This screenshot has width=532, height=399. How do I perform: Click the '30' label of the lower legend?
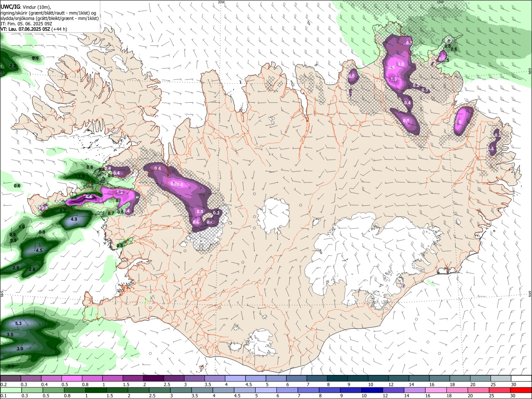pyautogui.click(x=513, y=396)
